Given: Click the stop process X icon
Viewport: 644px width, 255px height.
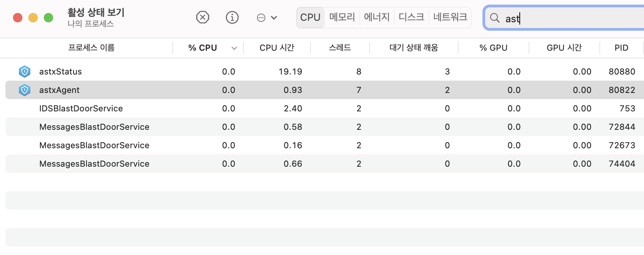Looking at the screenshot, I should [x=202, y=17].
